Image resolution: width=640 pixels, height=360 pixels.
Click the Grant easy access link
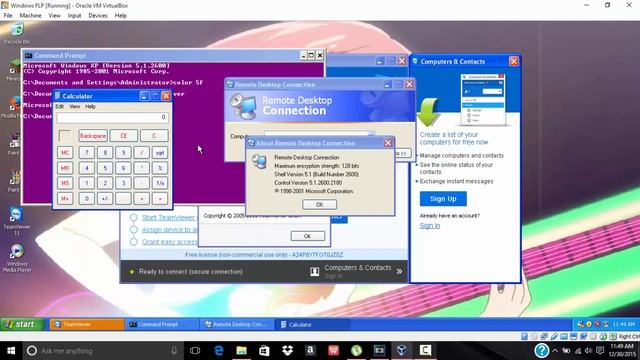tap(169, 242)
